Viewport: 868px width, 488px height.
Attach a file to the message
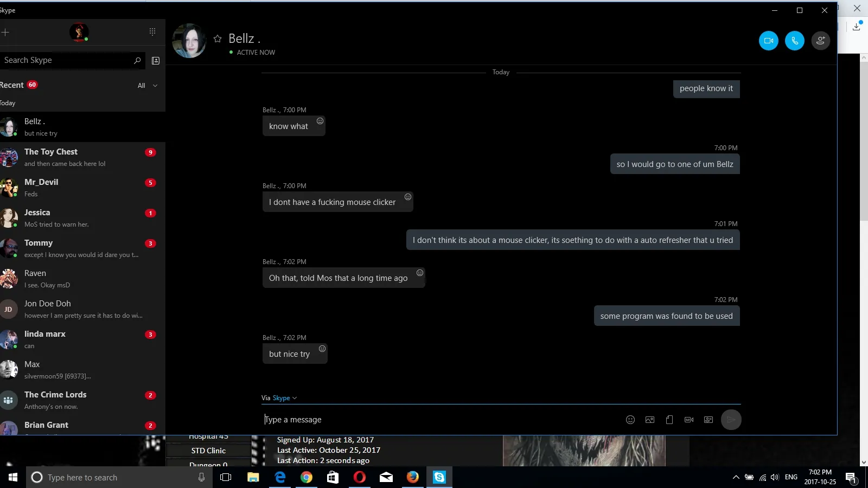[x=669, y=420]
